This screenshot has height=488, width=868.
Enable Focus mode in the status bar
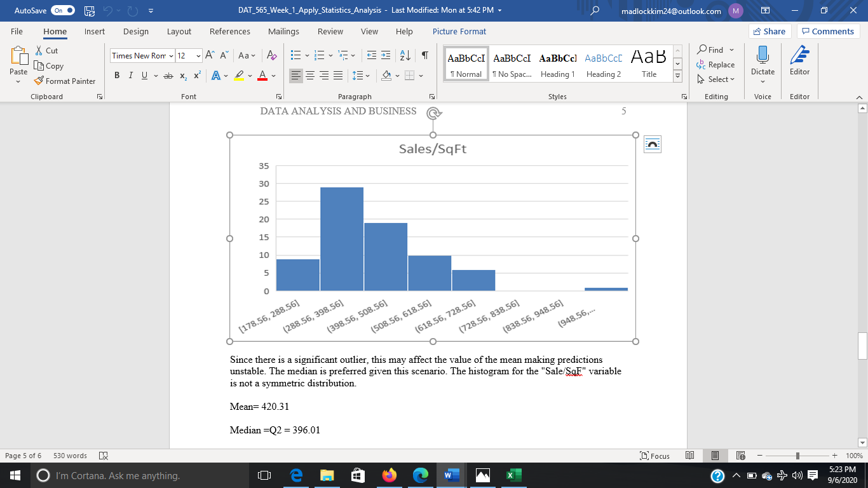coord(655,456)
